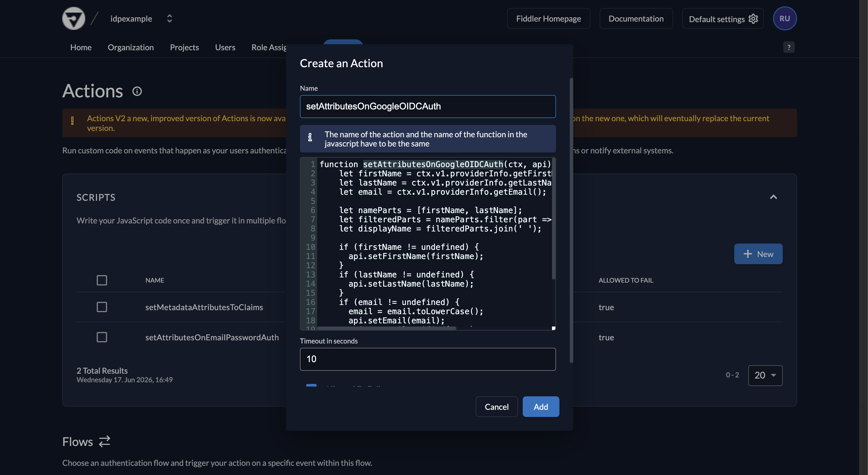Click the ZITADEL logo icon
The width and height of the screenshot is (868, 475).
point(73,19)
